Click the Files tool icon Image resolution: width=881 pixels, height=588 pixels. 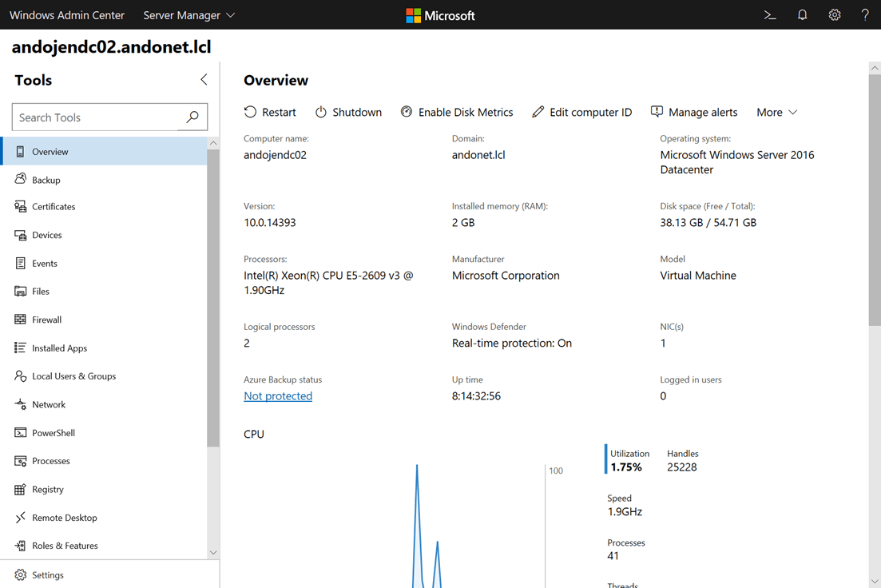point(20,291)
